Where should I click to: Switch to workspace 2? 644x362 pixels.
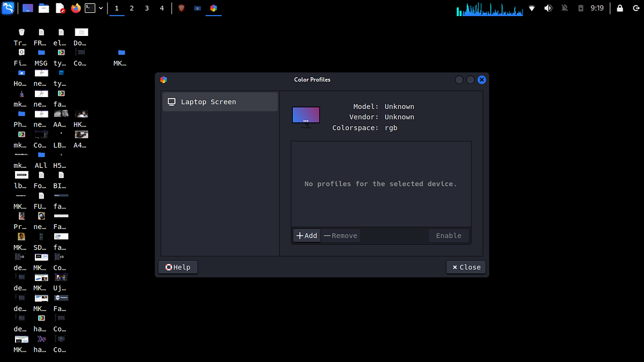click(132, 8)
